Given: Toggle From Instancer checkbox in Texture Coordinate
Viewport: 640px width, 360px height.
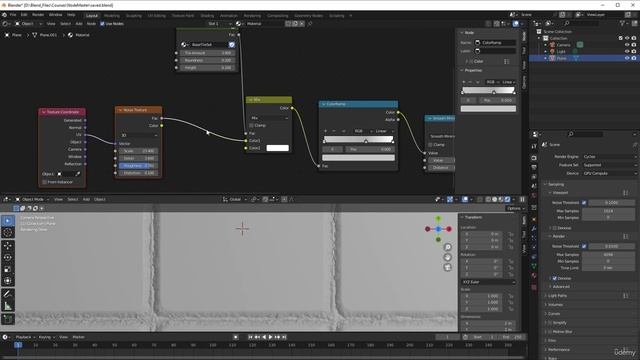Looking at the screenshot, I should pyautogui.click(x=44, y=182).
